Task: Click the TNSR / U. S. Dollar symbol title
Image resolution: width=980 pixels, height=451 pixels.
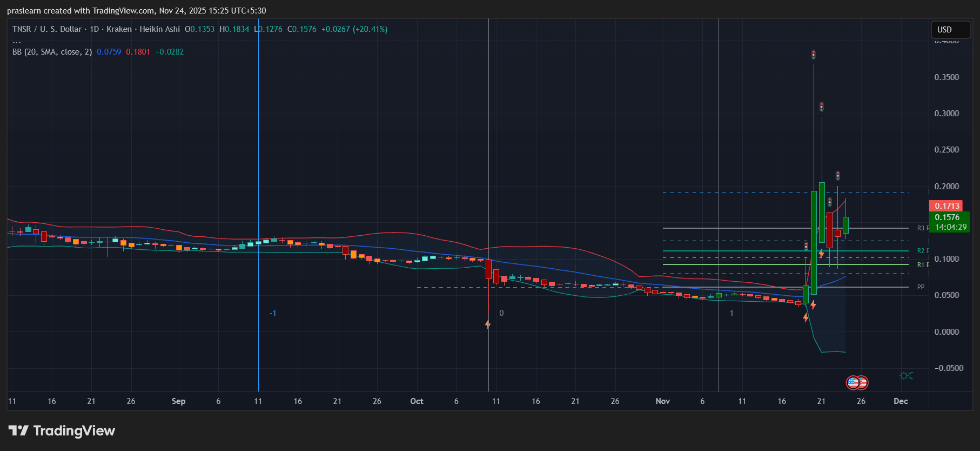Action: point(47,29)
